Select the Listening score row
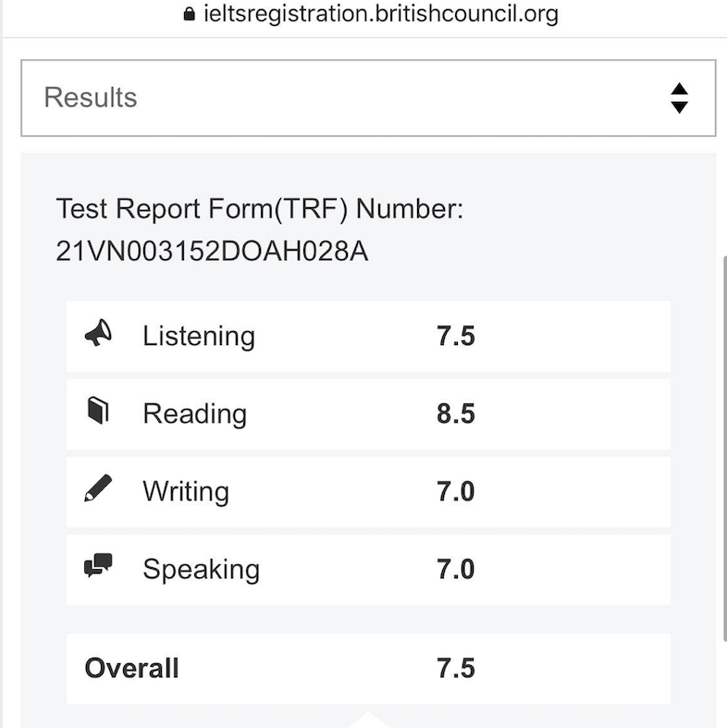Viewport: 727px width, 728px height. (368, 336)
